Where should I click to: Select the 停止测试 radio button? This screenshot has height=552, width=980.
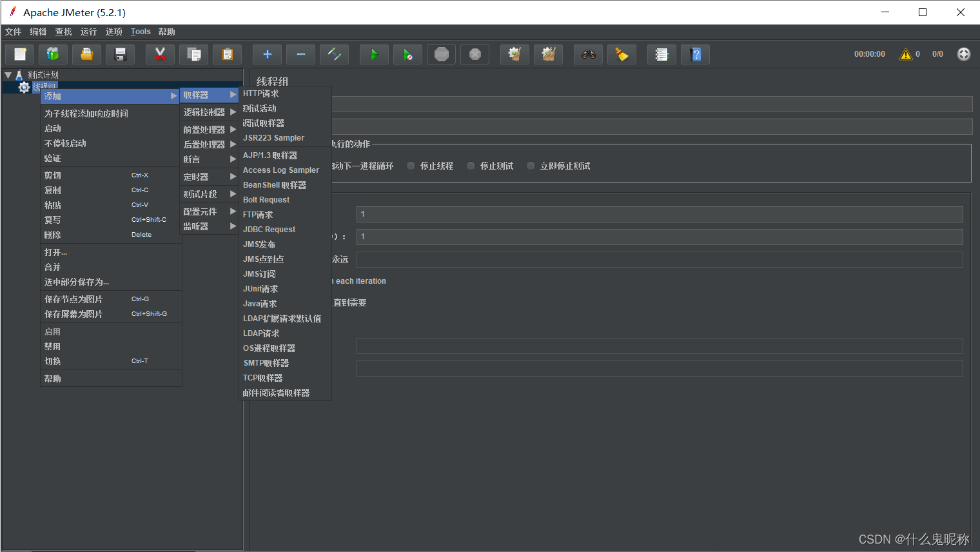coord(471,166)
